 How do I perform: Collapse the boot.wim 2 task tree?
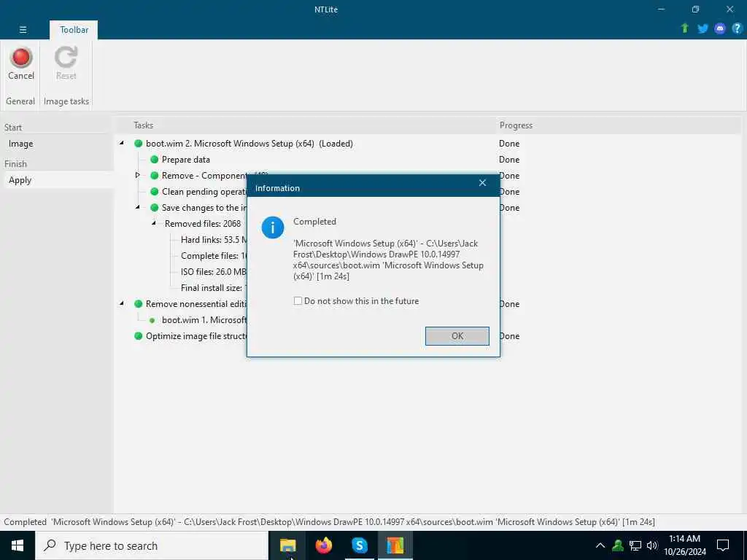[122, 143]
